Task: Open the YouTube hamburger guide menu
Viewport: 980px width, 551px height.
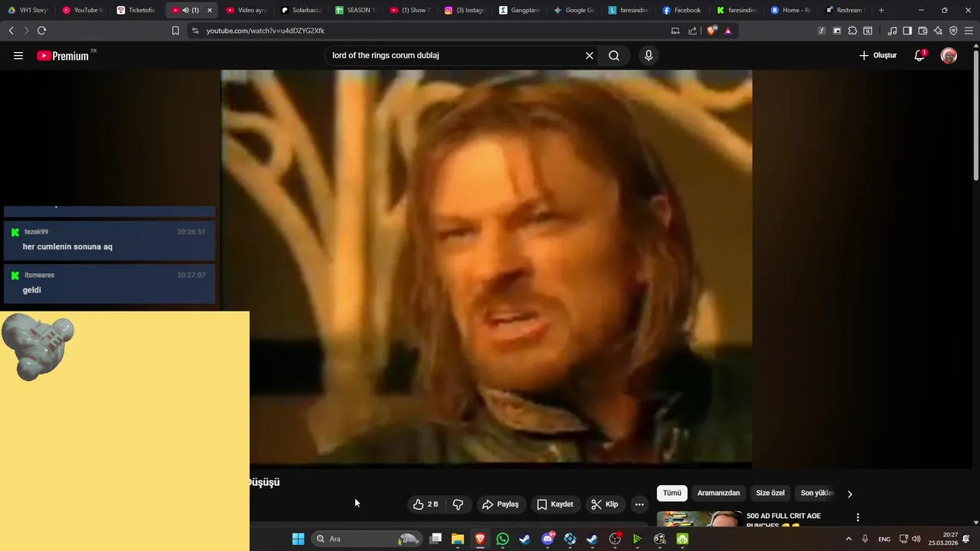Action: click(18, 56)
